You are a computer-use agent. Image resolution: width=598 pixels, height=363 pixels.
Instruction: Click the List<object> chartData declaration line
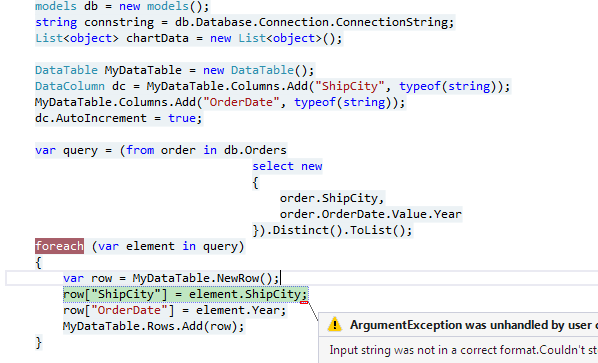tap(189, 38)
